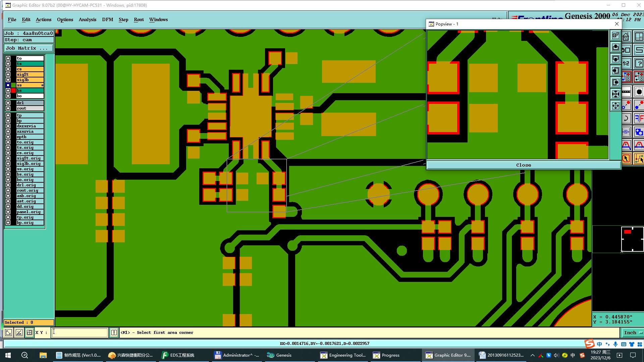Click the red color swatch of layer bs

13,90
